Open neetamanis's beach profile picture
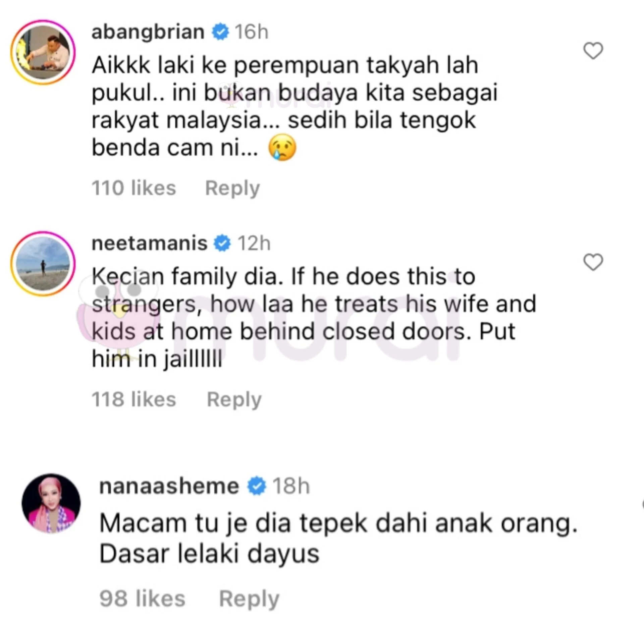 [x=43, y=264]
